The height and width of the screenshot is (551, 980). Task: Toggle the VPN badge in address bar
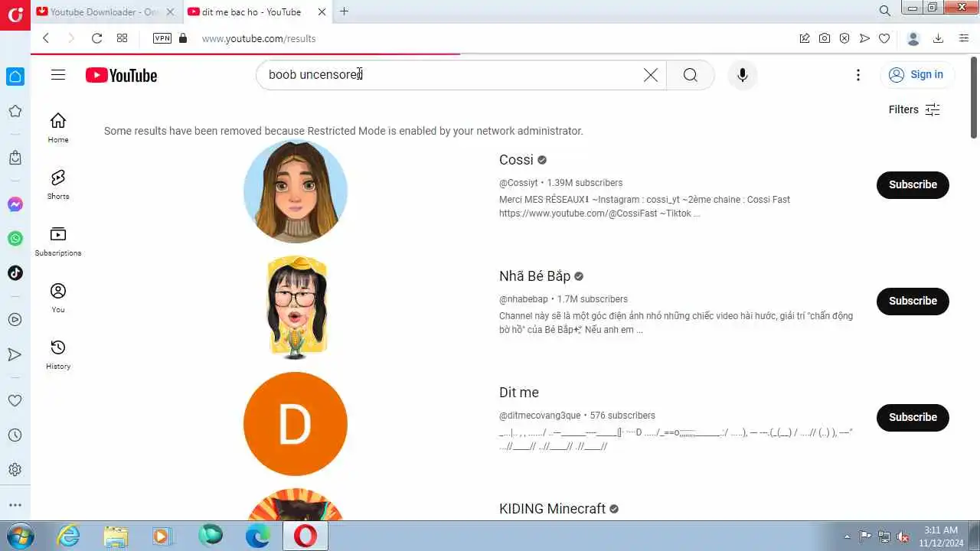click(x=162, y=38)
